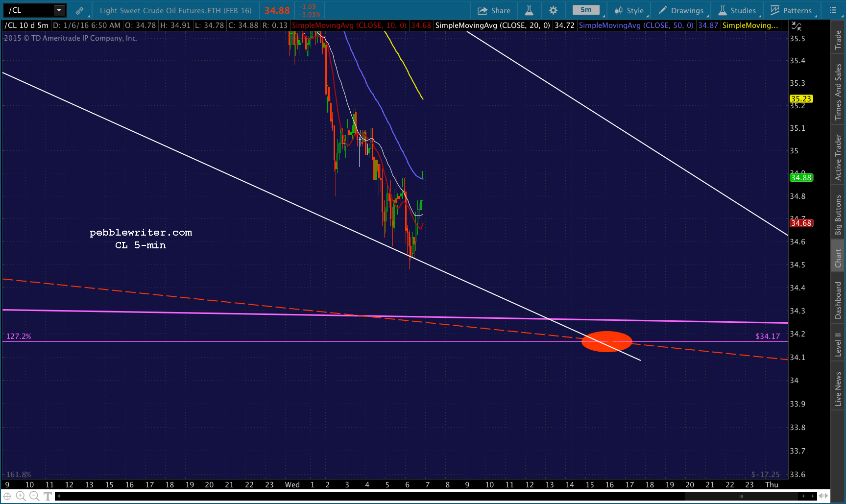Click the expansion area icon at scrollbar end

pos(823,496)
